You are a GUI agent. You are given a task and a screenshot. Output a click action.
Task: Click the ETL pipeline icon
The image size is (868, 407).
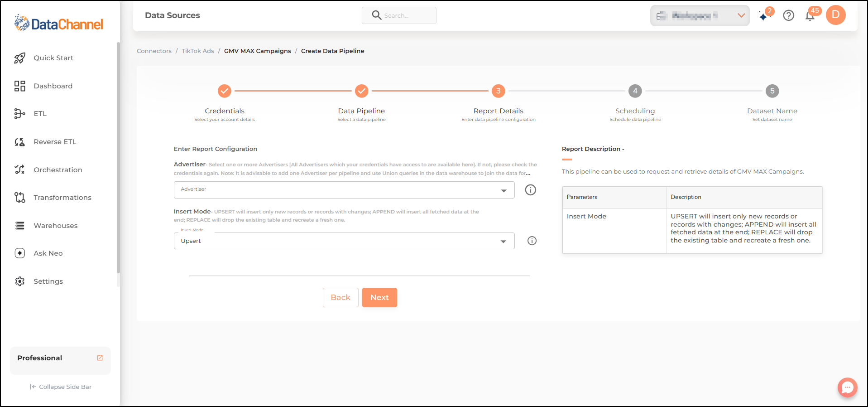pos(19,114)
